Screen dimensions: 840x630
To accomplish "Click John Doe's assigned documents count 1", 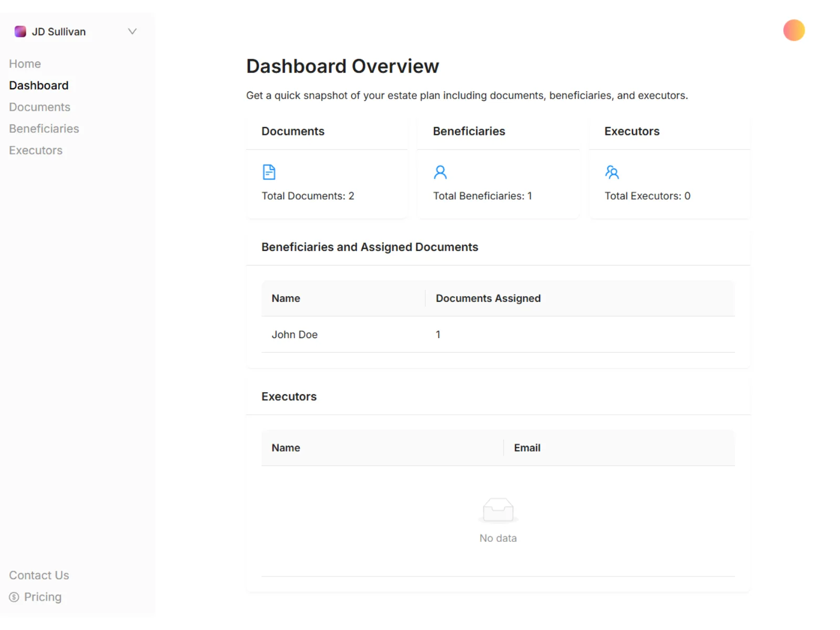I will [438, 334].
